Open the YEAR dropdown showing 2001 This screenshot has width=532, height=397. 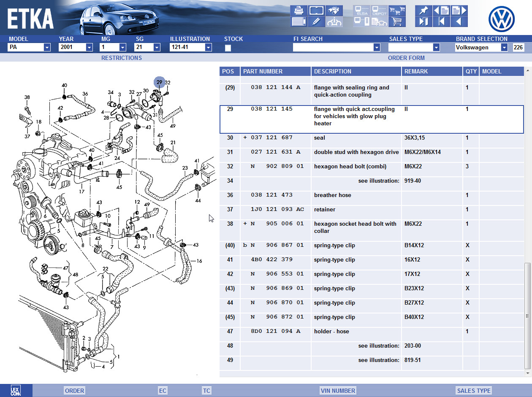click(x=89, y=48)
